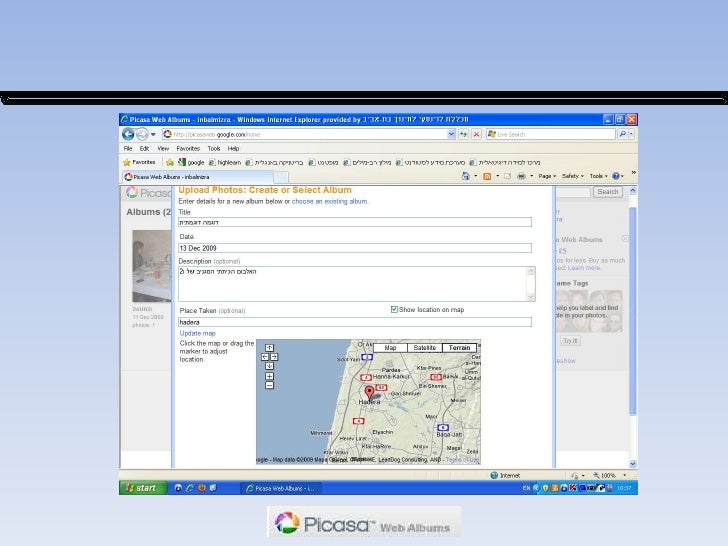Click the Refresh icon next to address bar
This screenshot has height=546, width=728.
(463, 134)
